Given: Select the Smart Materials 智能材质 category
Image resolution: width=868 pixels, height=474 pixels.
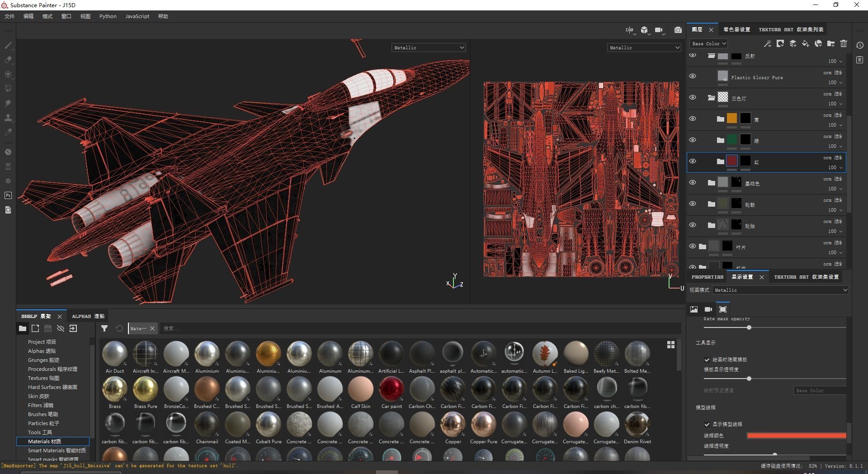Looking at the screenshot, I should click(57, 450).
